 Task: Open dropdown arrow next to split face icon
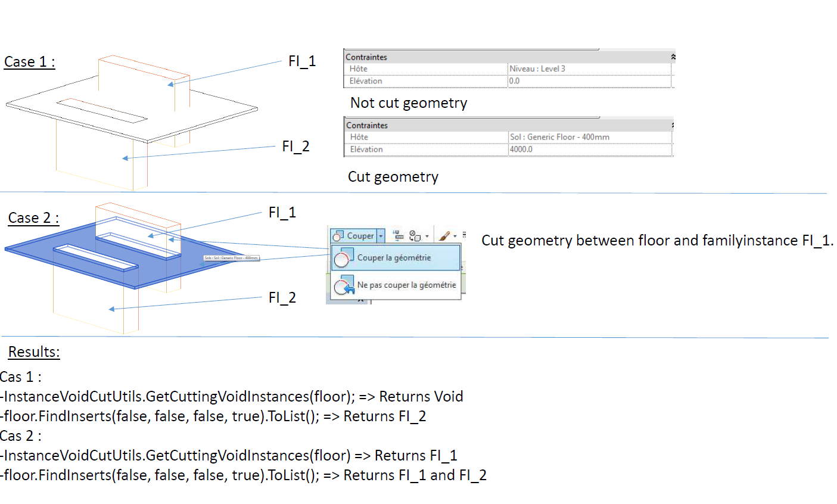[427, 237]
